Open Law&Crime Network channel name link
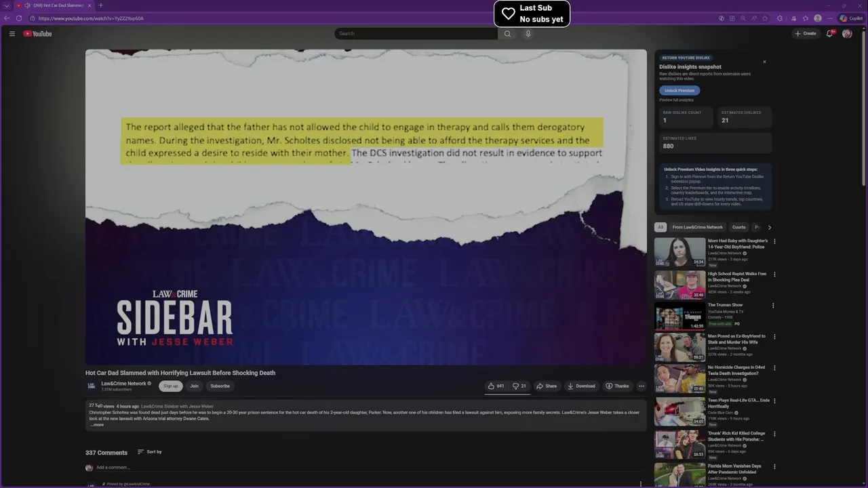The image size is (868, 488). 124,384
